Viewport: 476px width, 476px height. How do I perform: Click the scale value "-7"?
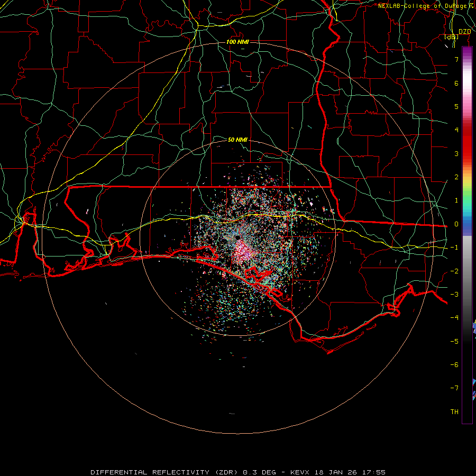click(454, 388)
